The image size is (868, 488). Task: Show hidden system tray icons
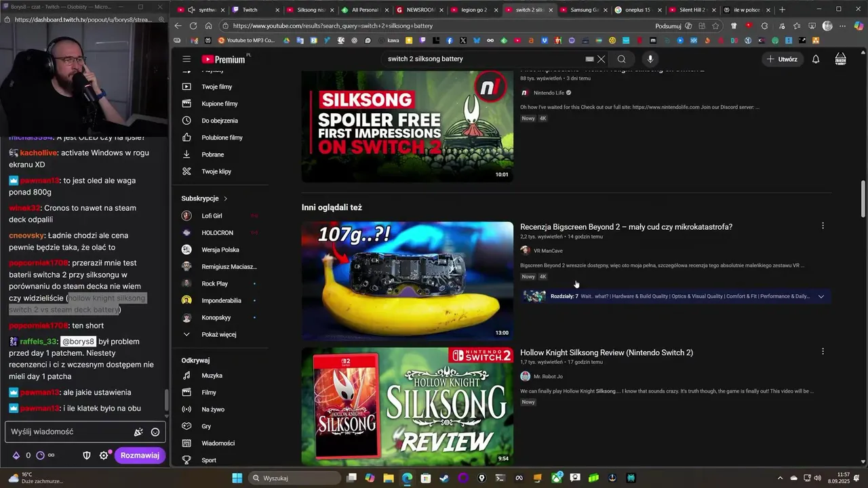click(781, 478)
